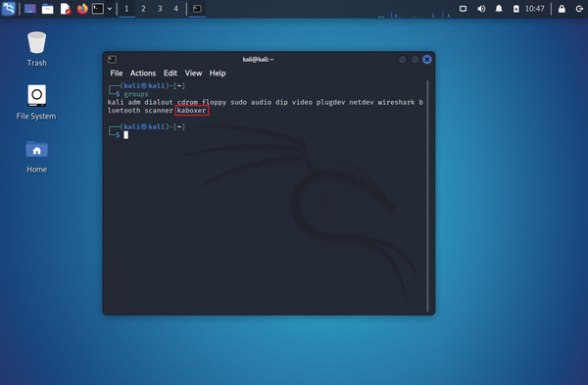Switch to workspace 2
This screenshot has width=588, height=385.
click(x=143, y=9)
